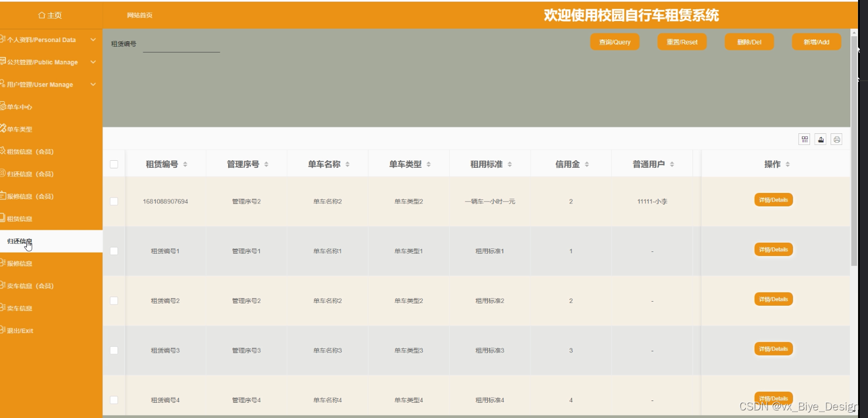
Task: Click the title 欢迎使用校园自行车租赁系统
Action: coord(632,16)
